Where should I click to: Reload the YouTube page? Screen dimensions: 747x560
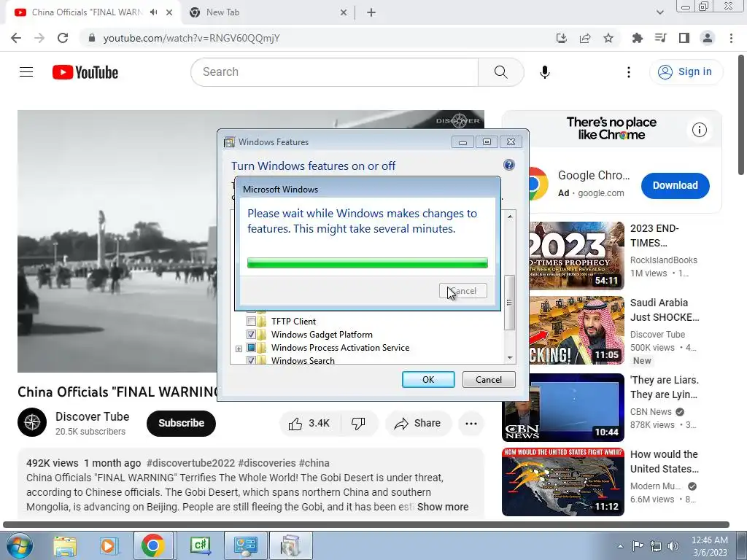point(63,38)
